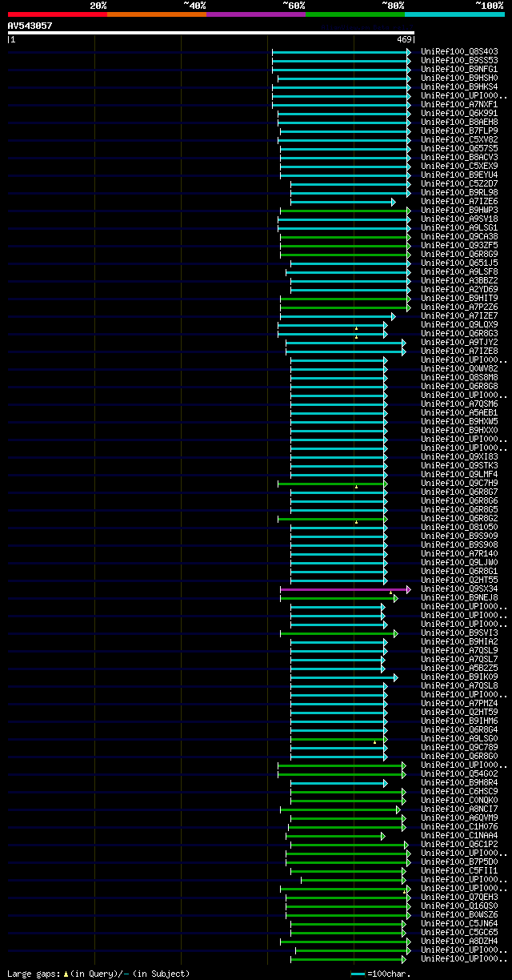Click the green alignment bar for B9NEJ8
This screenshot has height=980, width=512.
(338, 598)
